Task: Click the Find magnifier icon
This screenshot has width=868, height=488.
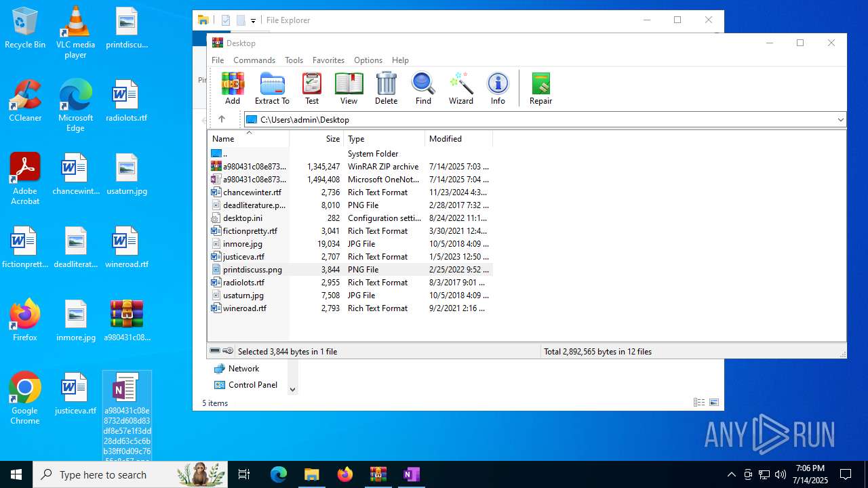Action: coord(423,89)
